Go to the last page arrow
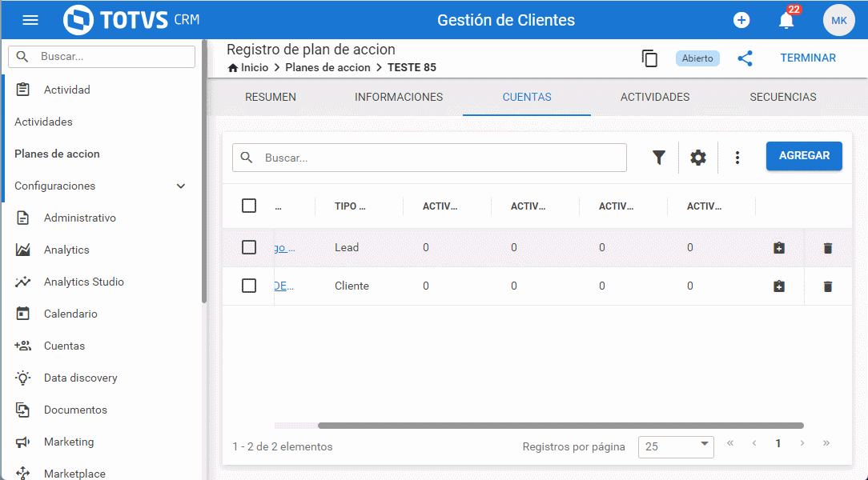Image resolution: width=868 pixels, height=480 pixels. (x=826, y=443)
